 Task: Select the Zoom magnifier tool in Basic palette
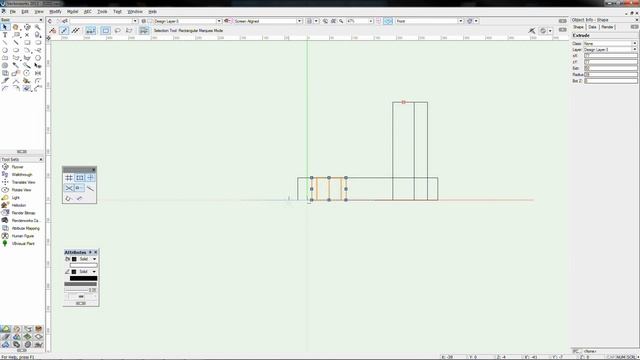tap(38, 27)
